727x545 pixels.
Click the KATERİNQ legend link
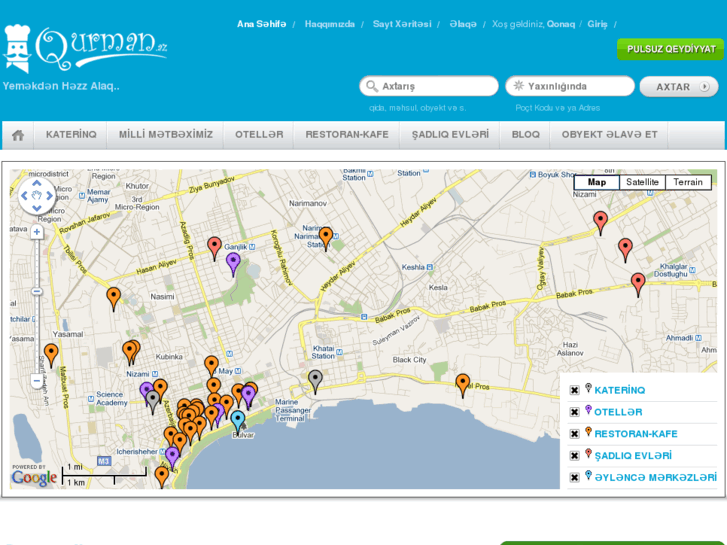(619, 391)
